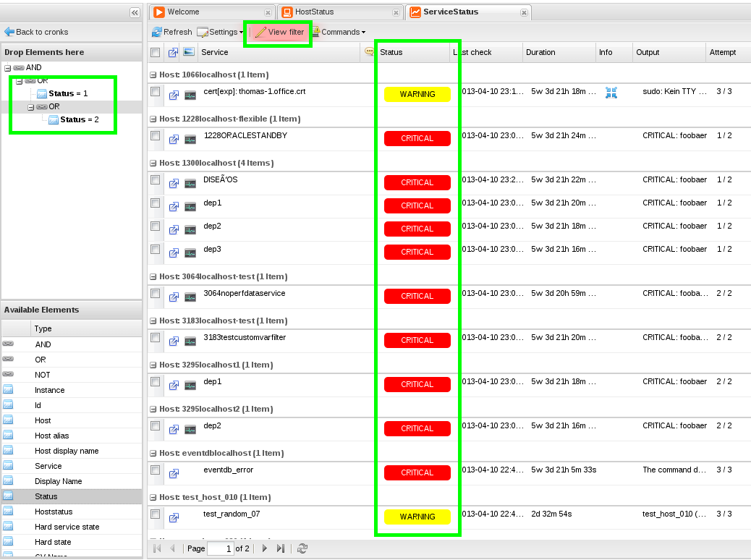Jump to the last page using the arrow icon

tap(280, 548)
